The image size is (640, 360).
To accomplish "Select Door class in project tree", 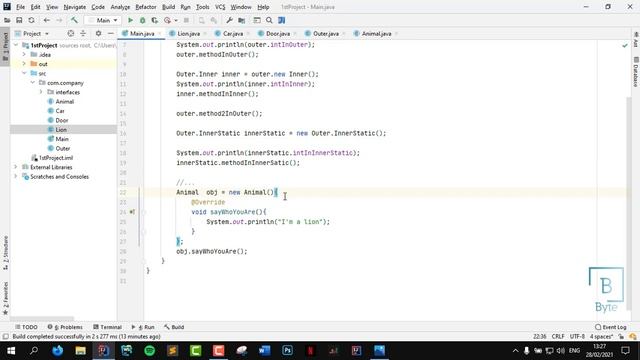I will 62,120.
